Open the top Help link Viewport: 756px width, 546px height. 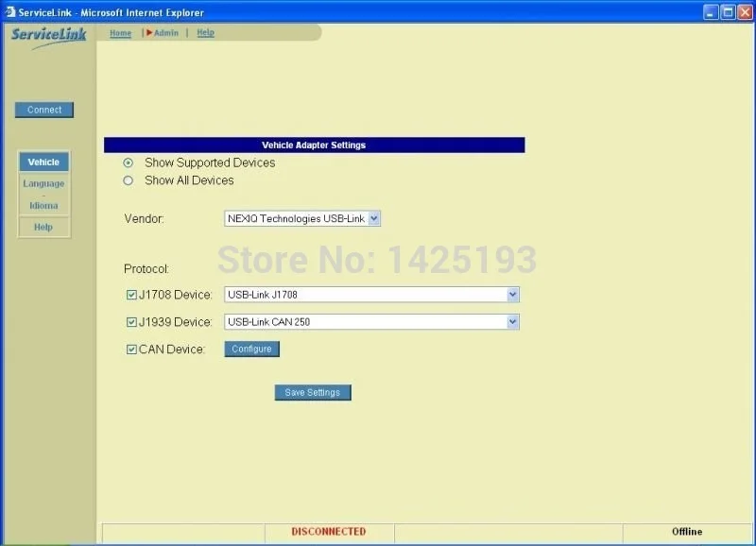[205, 33]
